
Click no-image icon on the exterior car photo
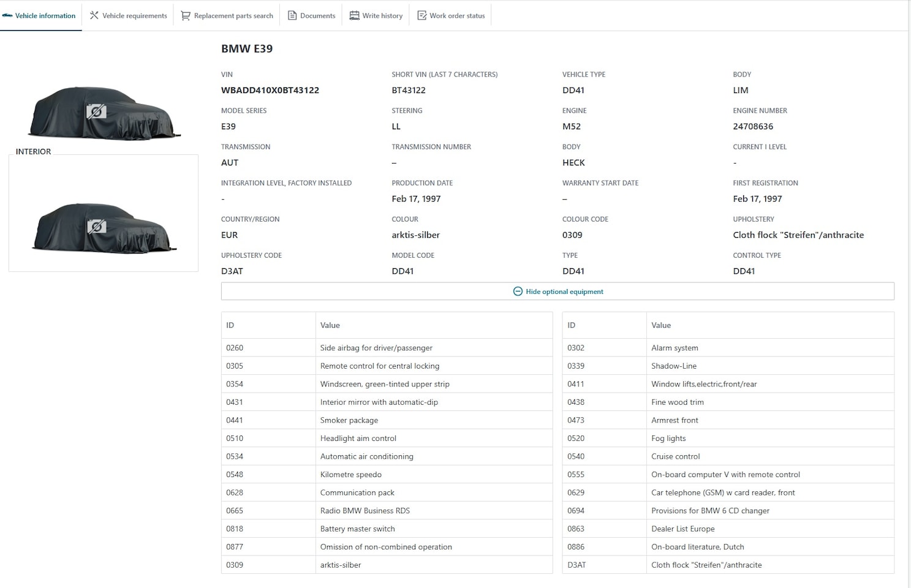coord(96,111)
